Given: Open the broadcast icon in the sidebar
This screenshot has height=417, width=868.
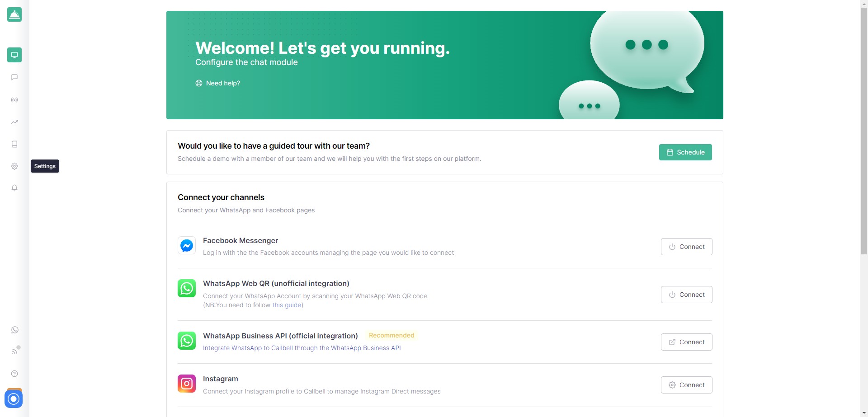Looking at the screenshot, I should [x=14, y=100].
